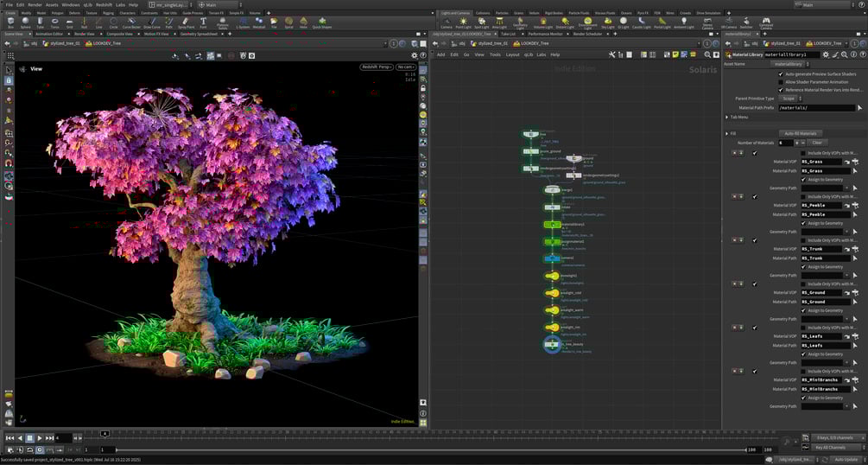Viewport: 868px width, 465px height.
Task: Click the timeline current frame marker
Action: (x=104, y=433)
